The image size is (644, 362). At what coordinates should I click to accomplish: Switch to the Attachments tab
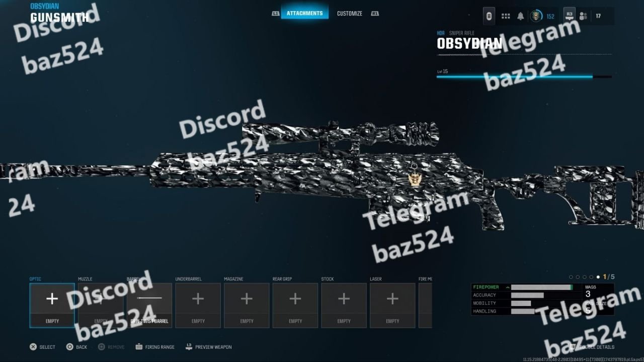[x=304, y=13]
